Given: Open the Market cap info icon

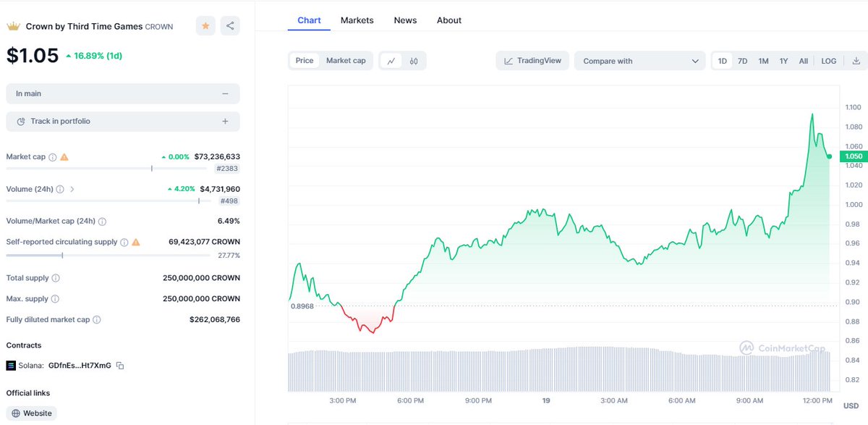Looking at the screenshot, I should click(x=53, y=156).
